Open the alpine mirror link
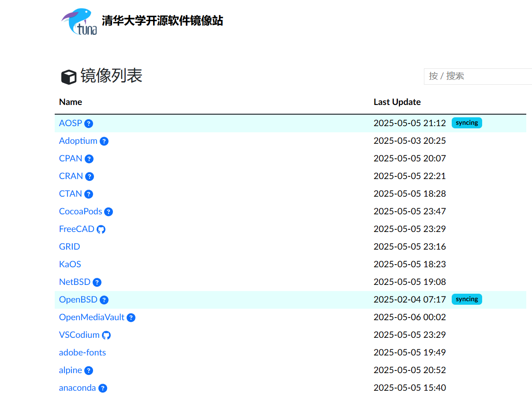This screenshot has height=400, width=532. [71, 370]
